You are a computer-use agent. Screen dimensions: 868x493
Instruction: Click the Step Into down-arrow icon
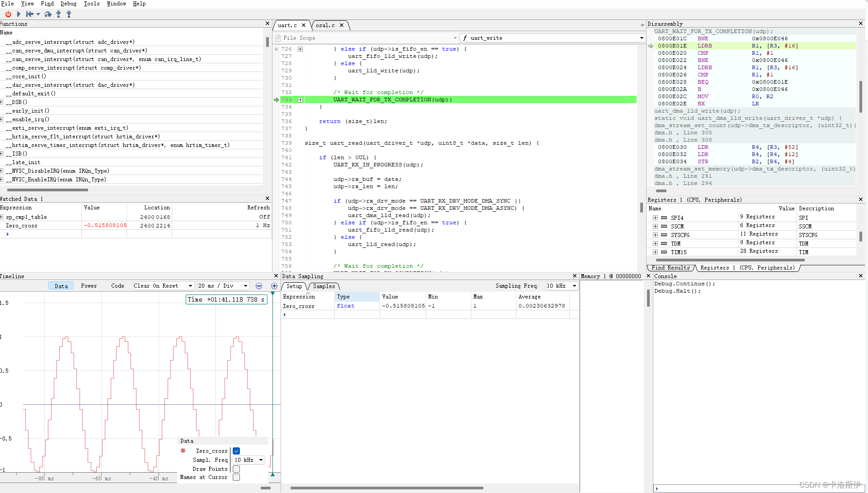point(59,14)
